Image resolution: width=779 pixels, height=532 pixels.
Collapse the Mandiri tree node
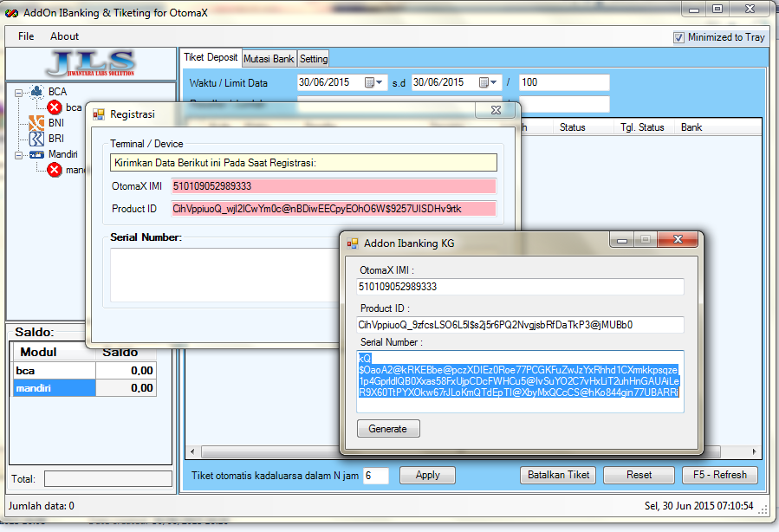(x=18, y=155)
